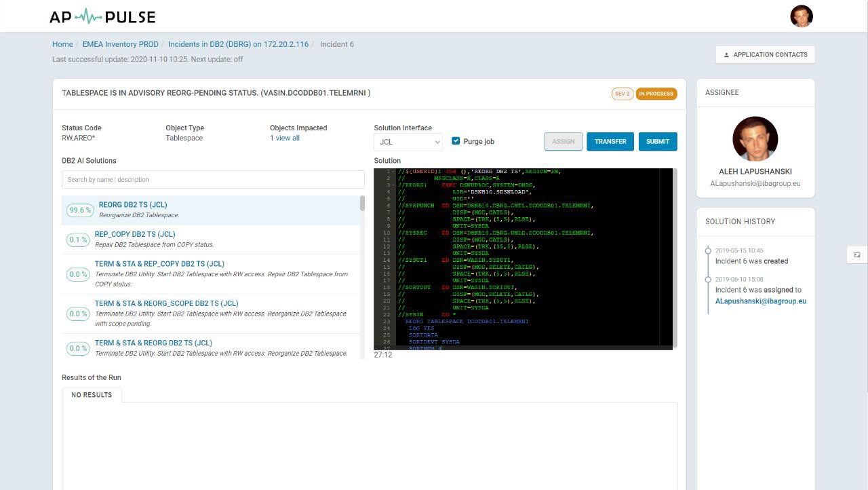Viewport: 868px width, 490px height.
Task: Open EMEA Inventory PROD breadcrumb
Action: (121, 44)
